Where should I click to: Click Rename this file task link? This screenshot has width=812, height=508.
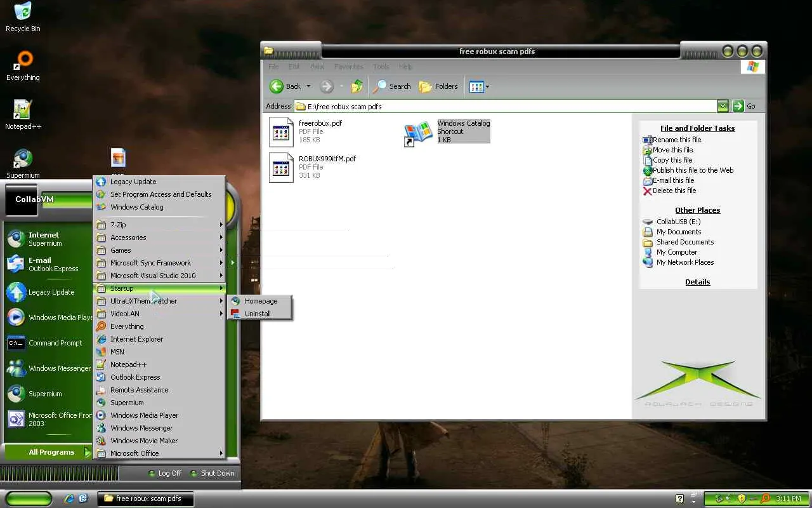click(672, 140)
